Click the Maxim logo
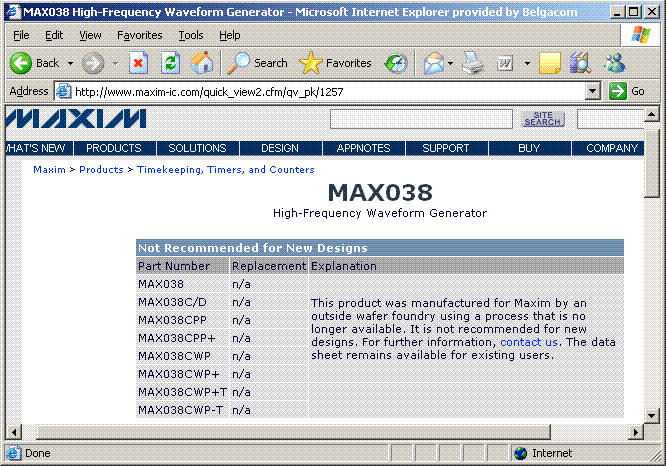 click(76, 119)
